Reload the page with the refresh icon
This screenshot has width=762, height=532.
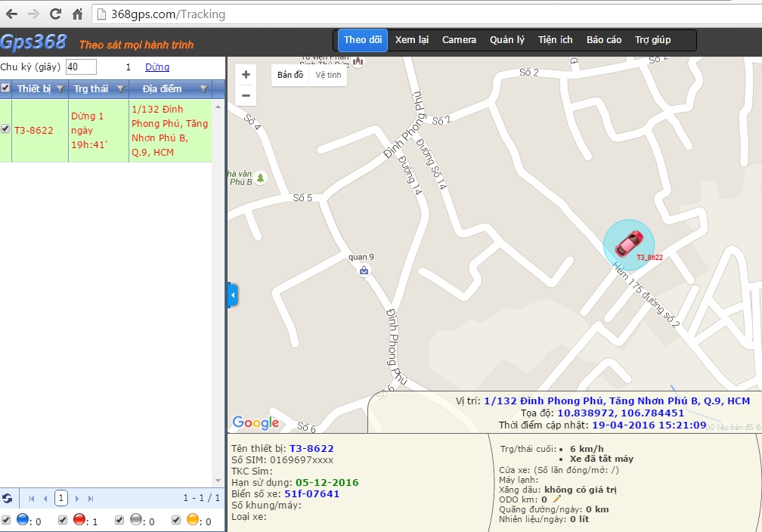[55, 14]
